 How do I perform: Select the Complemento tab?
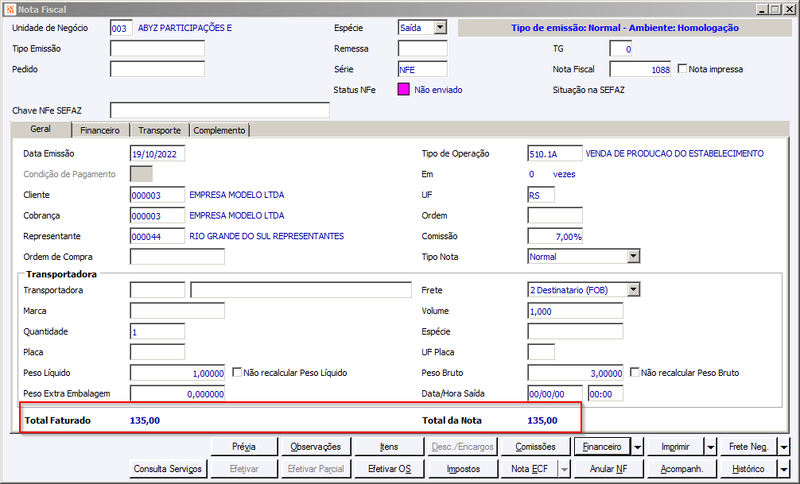219,131
